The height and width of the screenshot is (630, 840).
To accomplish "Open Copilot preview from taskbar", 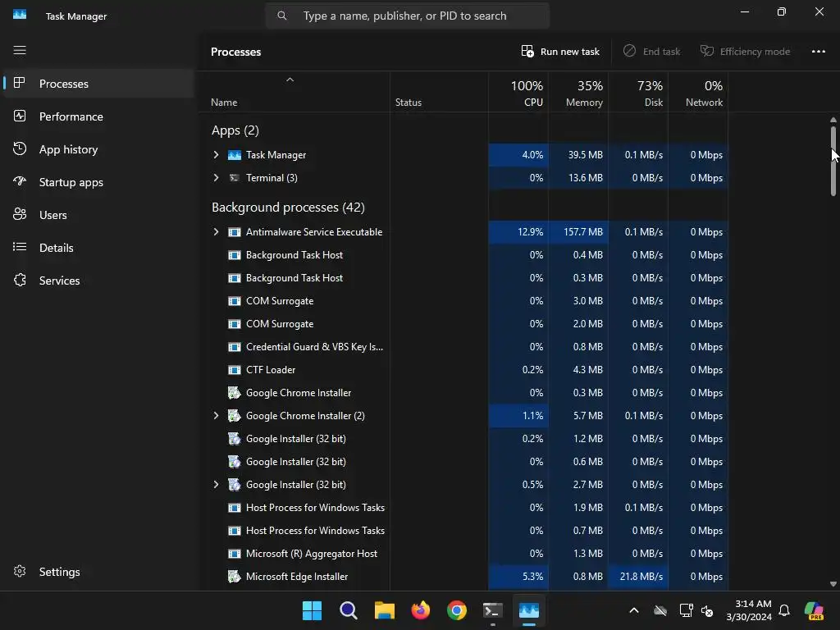I will tap(815, 610).
